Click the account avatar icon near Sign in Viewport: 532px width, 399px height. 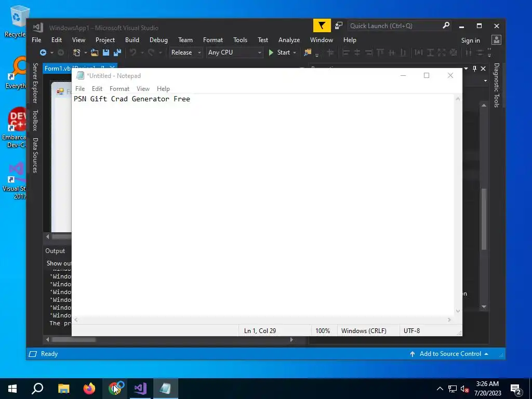pos(496,40)
